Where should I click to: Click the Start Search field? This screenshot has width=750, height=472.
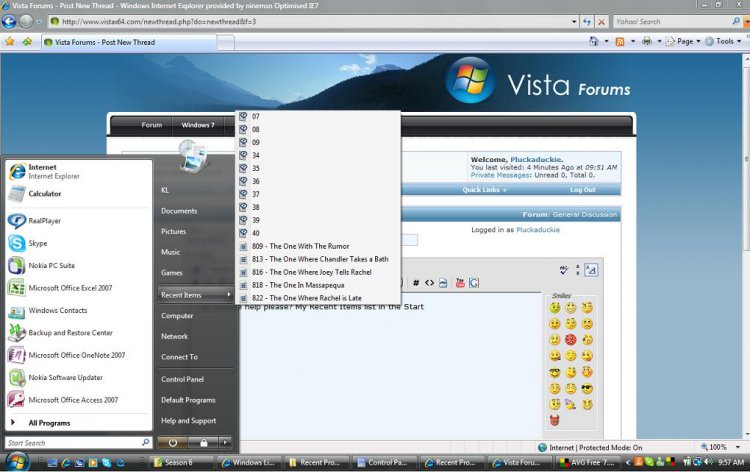point(78,443)
